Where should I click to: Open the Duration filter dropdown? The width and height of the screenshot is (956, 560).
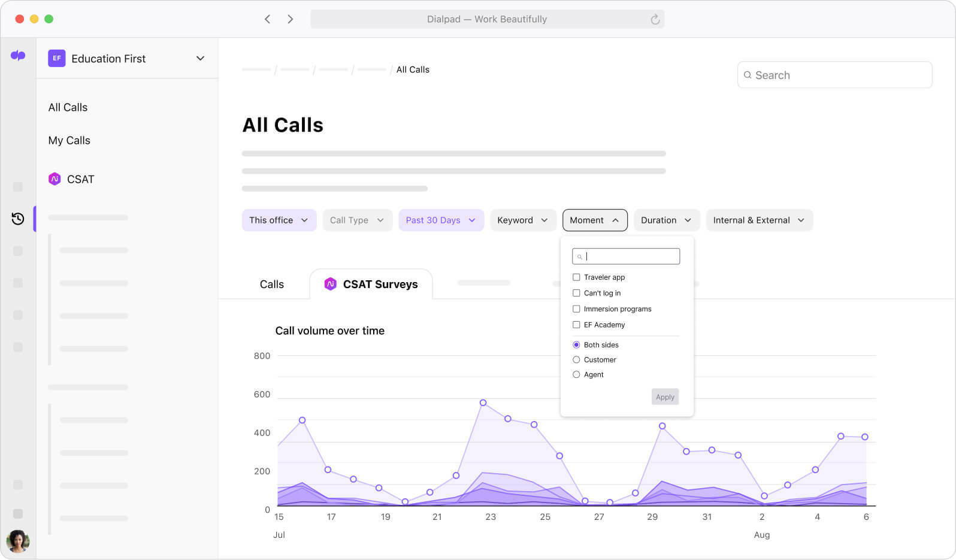point(667,220)
